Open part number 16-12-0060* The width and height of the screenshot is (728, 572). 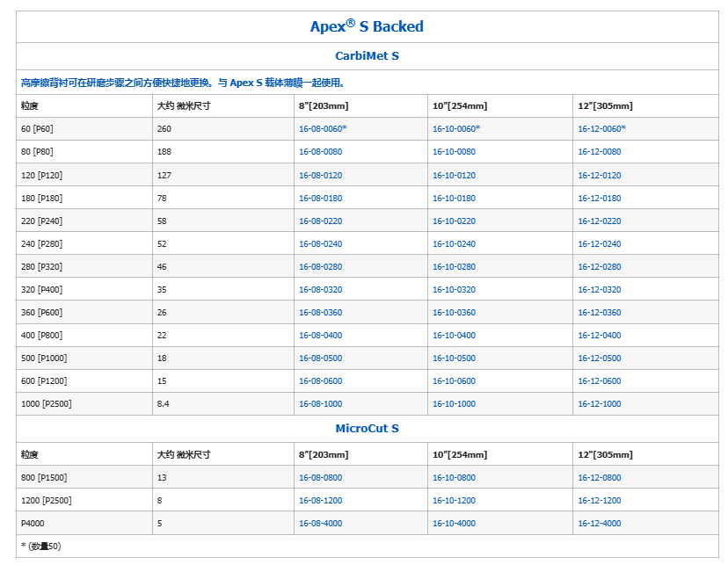pos(601,129)
